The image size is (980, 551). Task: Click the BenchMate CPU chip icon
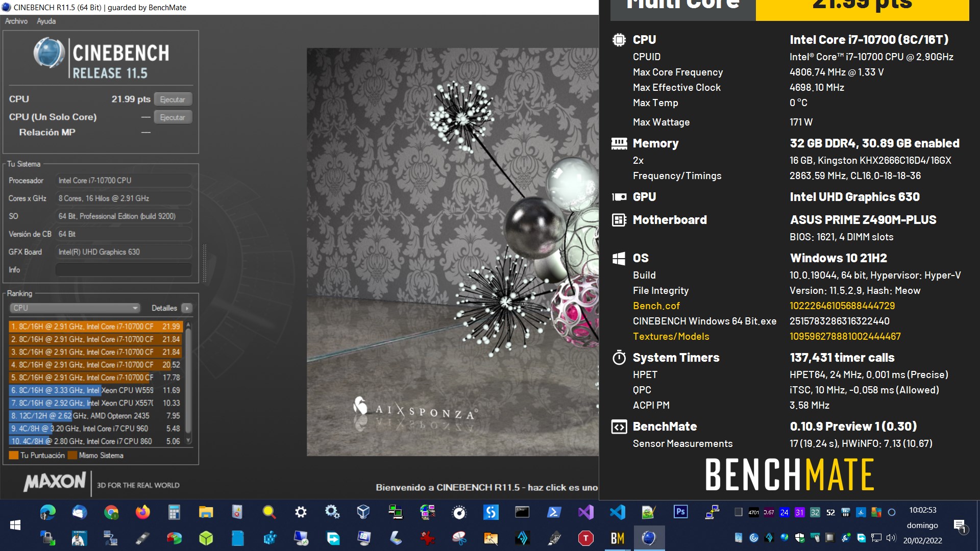pyautogui.click(x=619, y=40)
